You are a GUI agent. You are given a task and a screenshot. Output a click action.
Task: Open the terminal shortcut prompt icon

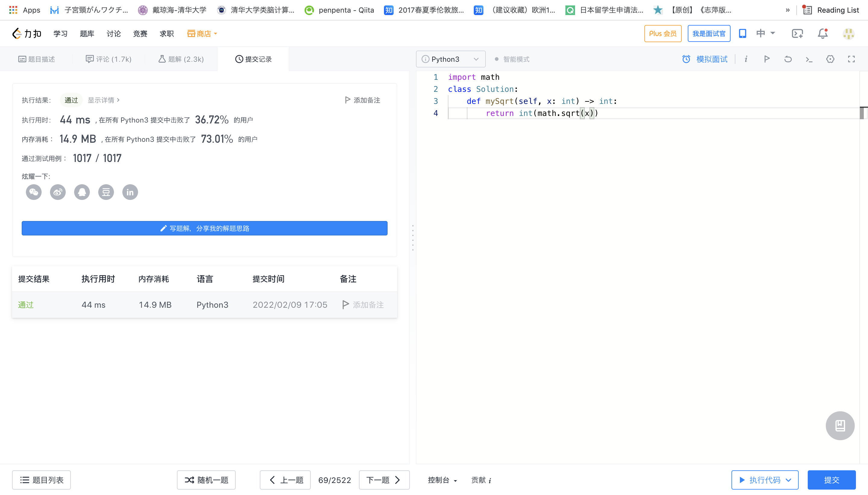click(x=809, y=60)
